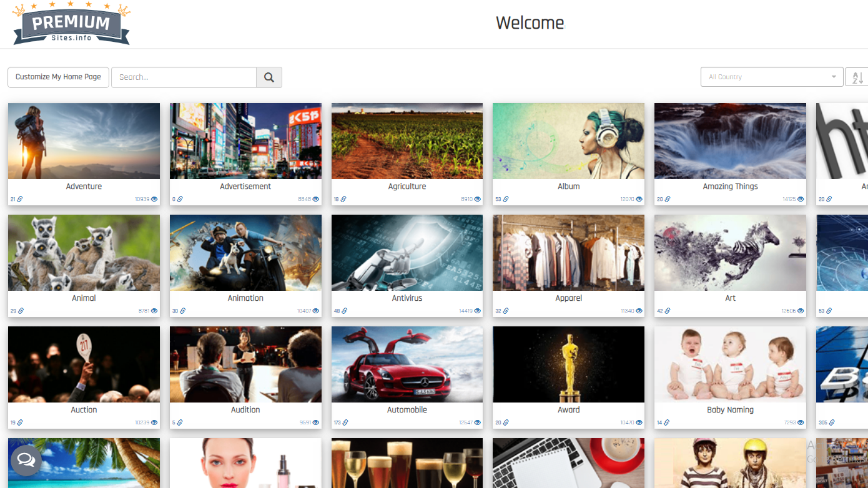This screenshot has height=488, width=868.
Task: Click the A-Z sort order icon
Action: click(857, 77)
